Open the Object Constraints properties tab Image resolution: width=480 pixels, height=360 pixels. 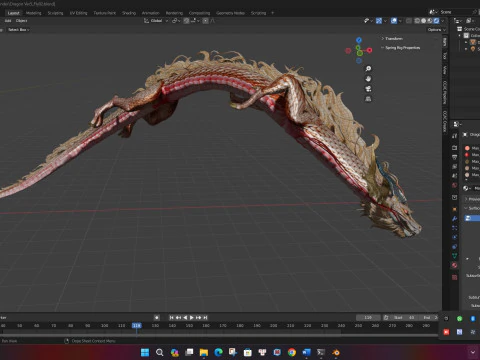point(454,247)
